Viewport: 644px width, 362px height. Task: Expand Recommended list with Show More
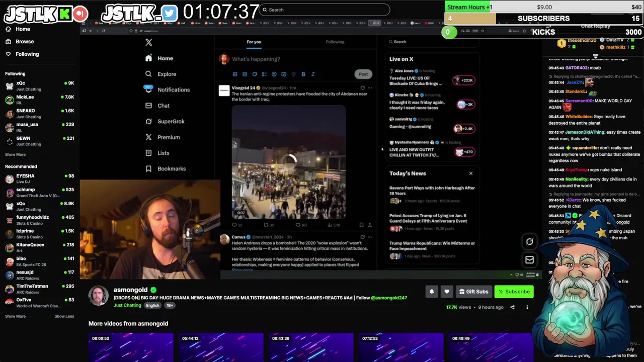pyautogui.click(x=15, y=316)
